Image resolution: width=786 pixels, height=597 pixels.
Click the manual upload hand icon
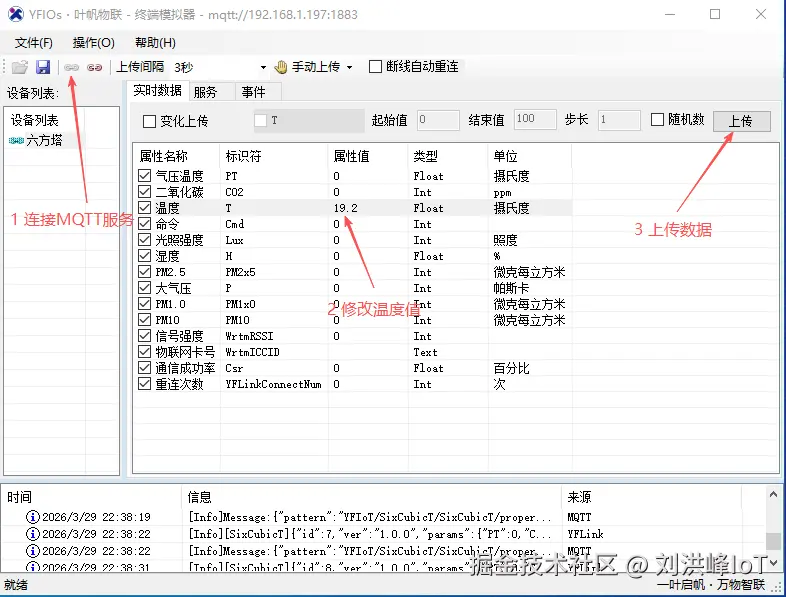(281, 67)
